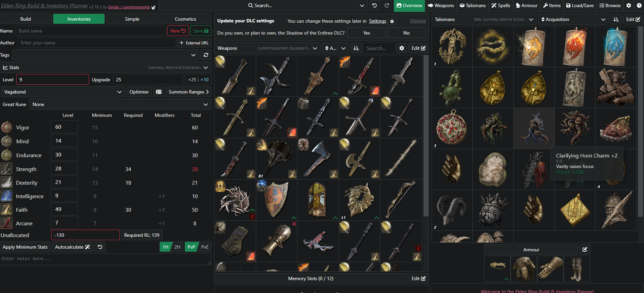
Task: Click the New build button
Action: [x=178, y=31]
